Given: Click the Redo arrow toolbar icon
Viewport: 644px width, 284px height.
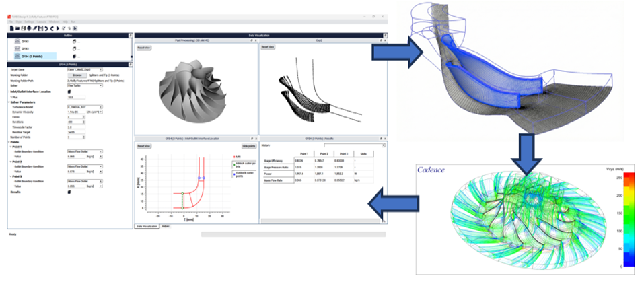Looking at the screenshot, I should tap(52, 28).
